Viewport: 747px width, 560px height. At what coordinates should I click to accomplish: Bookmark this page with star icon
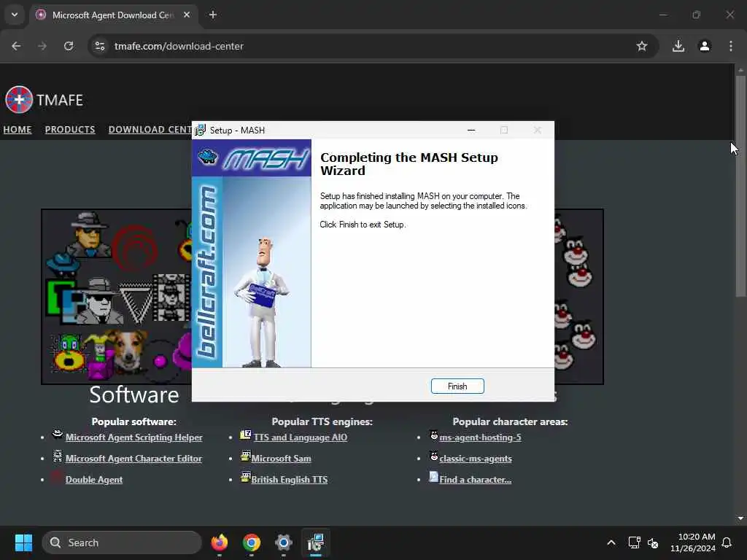click(x=642, y=46)
